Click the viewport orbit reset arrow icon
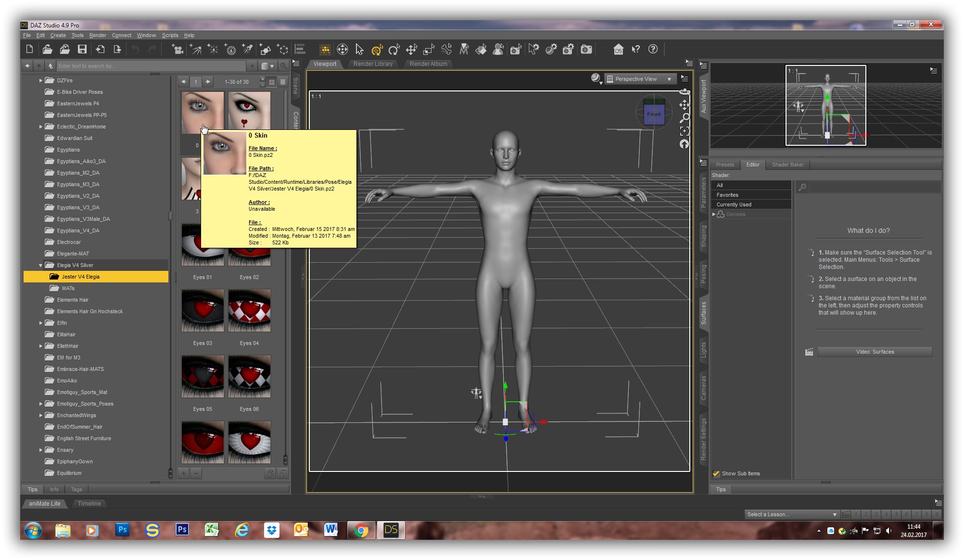Viewport: 964px width, 560px height. (x=685, y=144)
